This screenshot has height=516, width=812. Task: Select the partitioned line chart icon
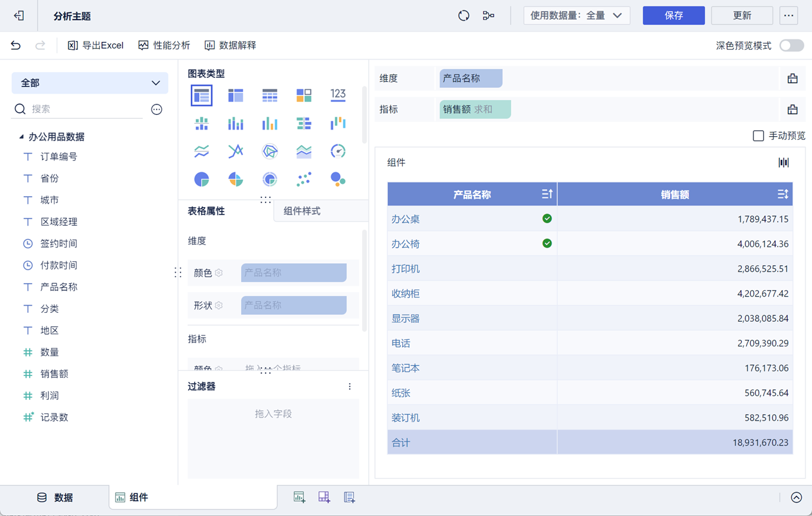[202, 151]
